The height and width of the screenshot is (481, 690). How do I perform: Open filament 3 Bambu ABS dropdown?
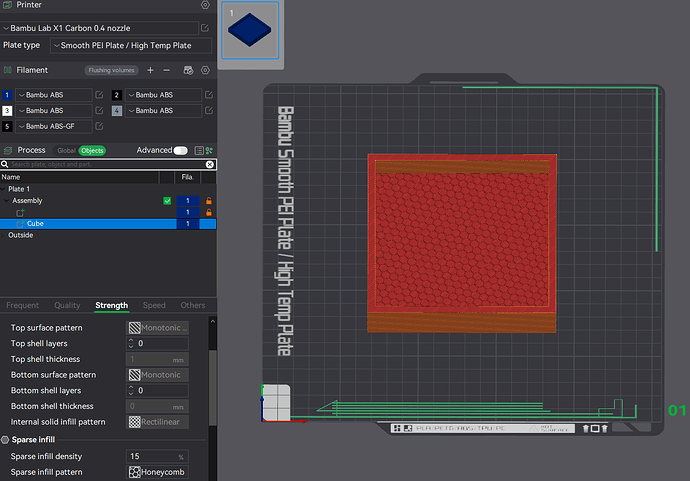[54, 110]
